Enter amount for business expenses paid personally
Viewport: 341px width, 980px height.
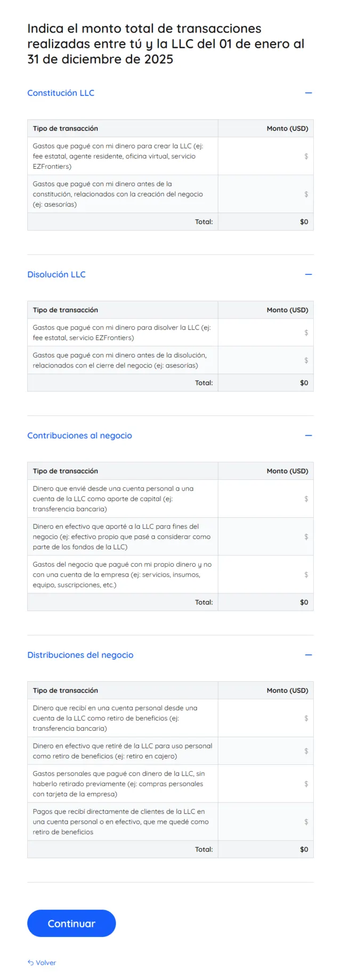[265, 575]
